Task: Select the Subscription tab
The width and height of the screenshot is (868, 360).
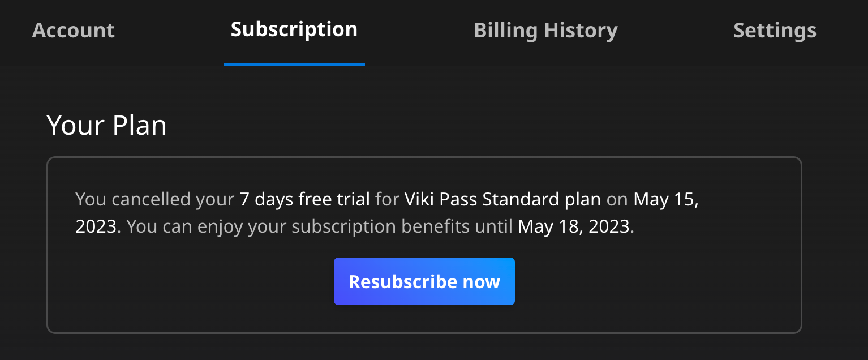Action: [294, 29]
